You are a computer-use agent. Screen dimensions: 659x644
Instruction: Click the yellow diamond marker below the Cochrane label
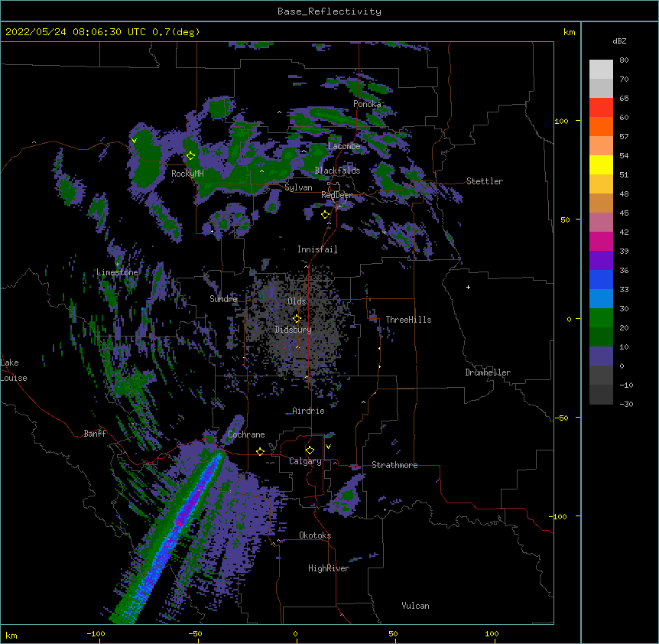(260, 451)
